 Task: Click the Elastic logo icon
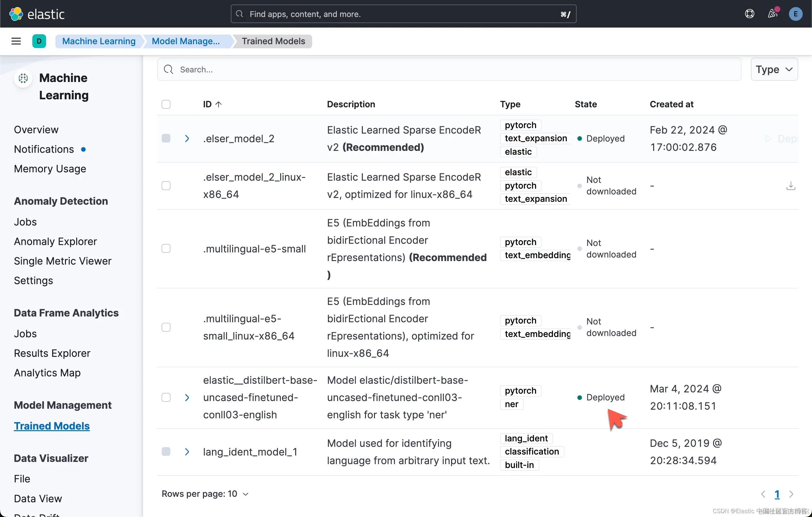click(16, 14)
